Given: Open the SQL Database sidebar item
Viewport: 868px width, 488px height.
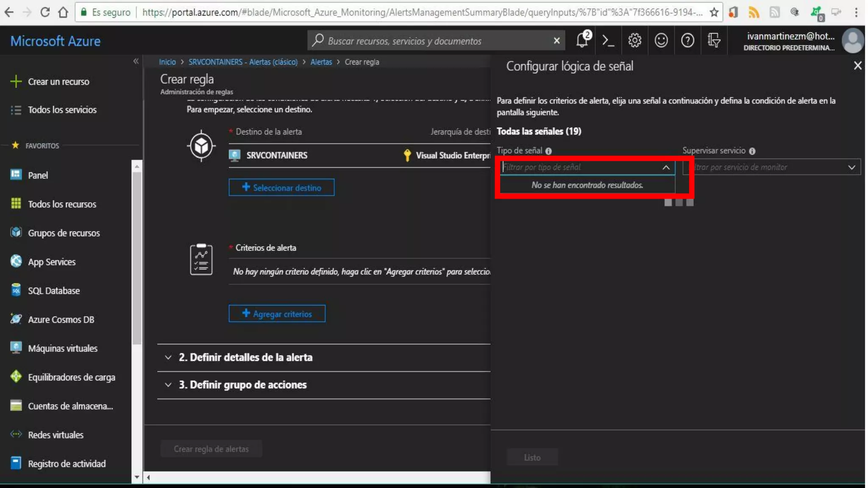Looking at the screenshot, I should (x=53, y=291).
